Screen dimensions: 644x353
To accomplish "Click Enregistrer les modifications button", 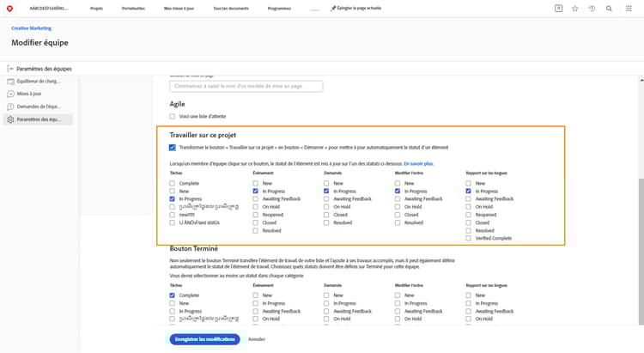I will 204,339.
